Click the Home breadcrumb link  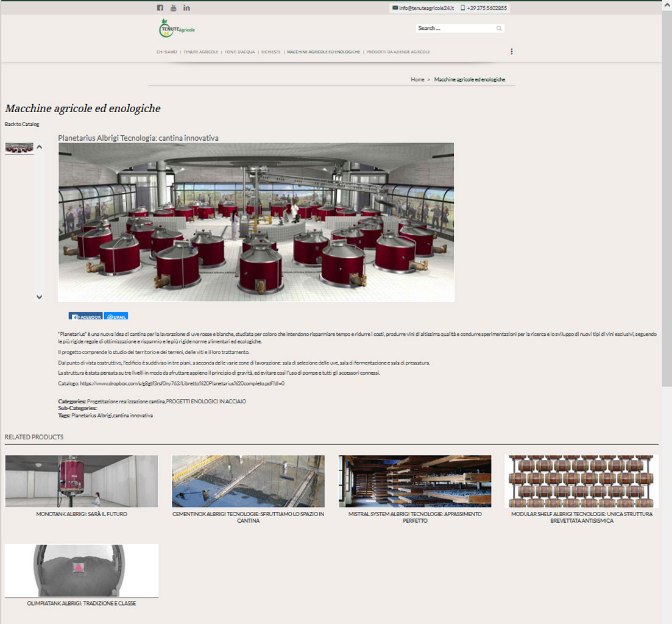click(417, 80)
